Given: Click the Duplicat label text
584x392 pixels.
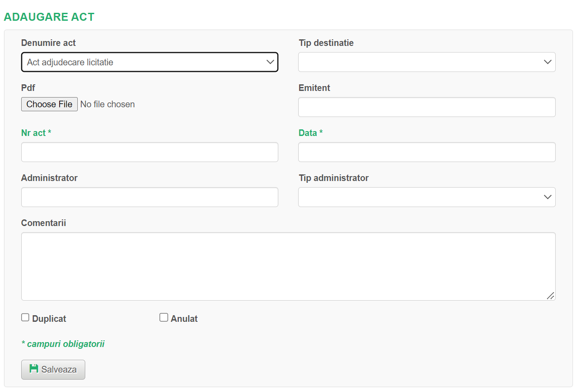Looking at the screenshot, I should pyautogui.click(x=49, y=319).
